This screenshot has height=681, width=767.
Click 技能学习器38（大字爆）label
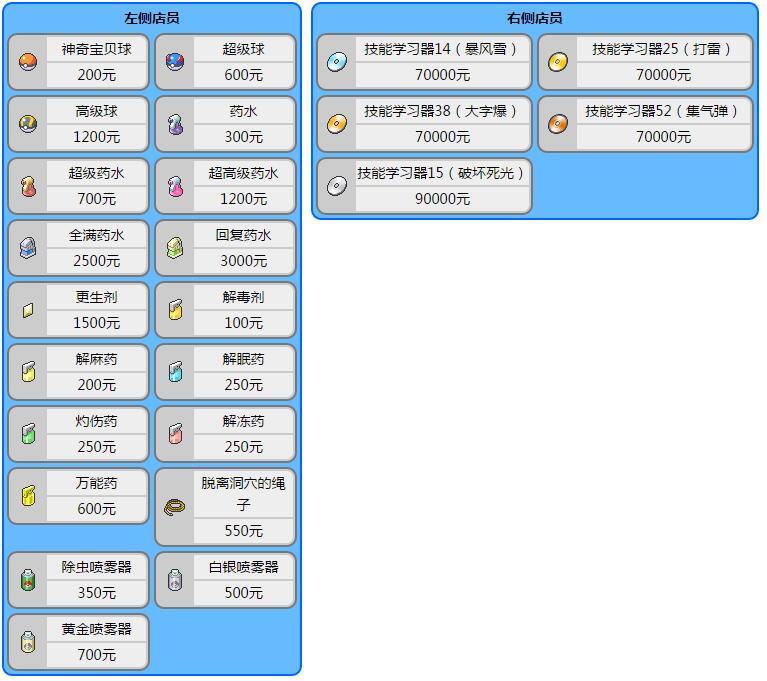[442, 111]
